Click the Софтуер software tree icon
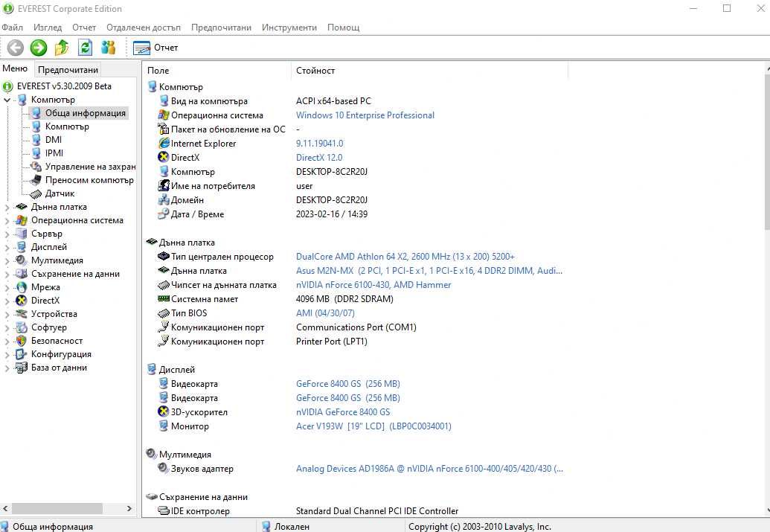 click(x=22, y=327)
